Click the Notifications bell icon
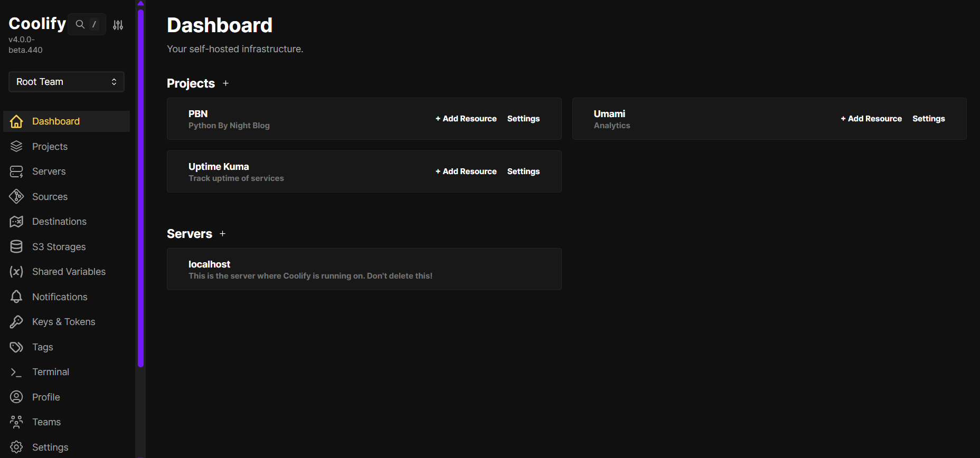Screen dimensions: 980x458 pos(16,297)
